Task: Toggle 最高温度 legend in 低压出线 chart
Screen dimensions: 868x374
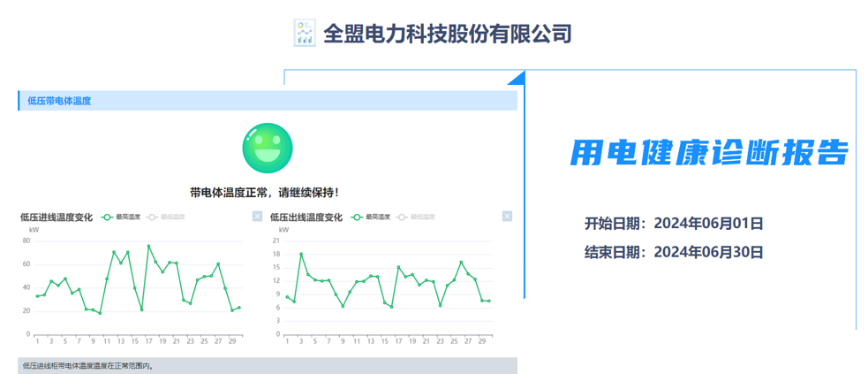Action: coord(372,218)
